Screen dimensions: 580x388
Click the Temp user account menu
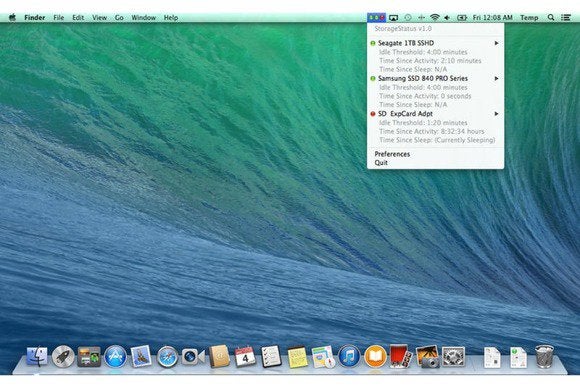point(529,17)
